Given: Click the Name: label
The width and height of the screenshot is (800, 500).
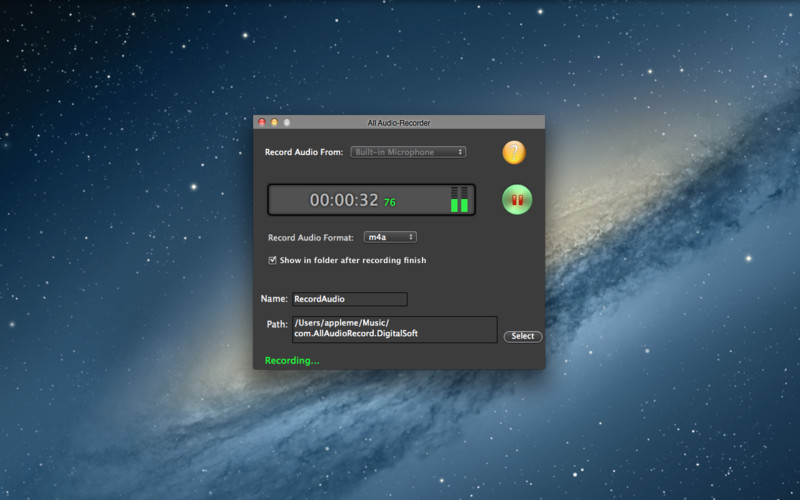Looking at the screenshot, I should tap(274, 299).
